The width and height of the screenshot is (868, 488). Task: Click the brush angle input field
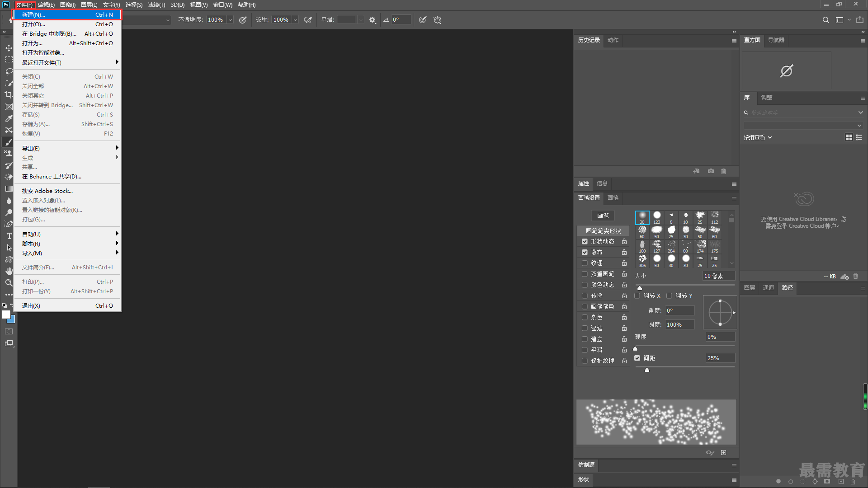click(x=679, y=311)
